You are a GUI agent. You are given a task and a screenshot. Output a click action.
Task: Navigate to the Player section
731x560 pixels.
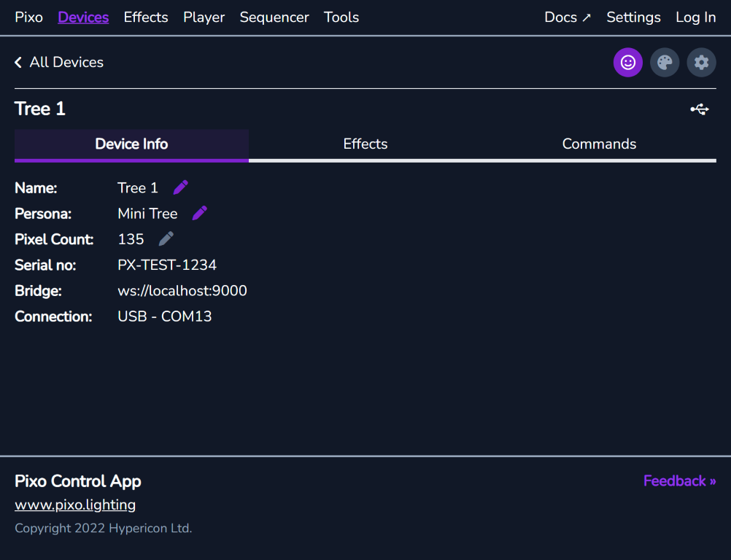tap(204, 17)
